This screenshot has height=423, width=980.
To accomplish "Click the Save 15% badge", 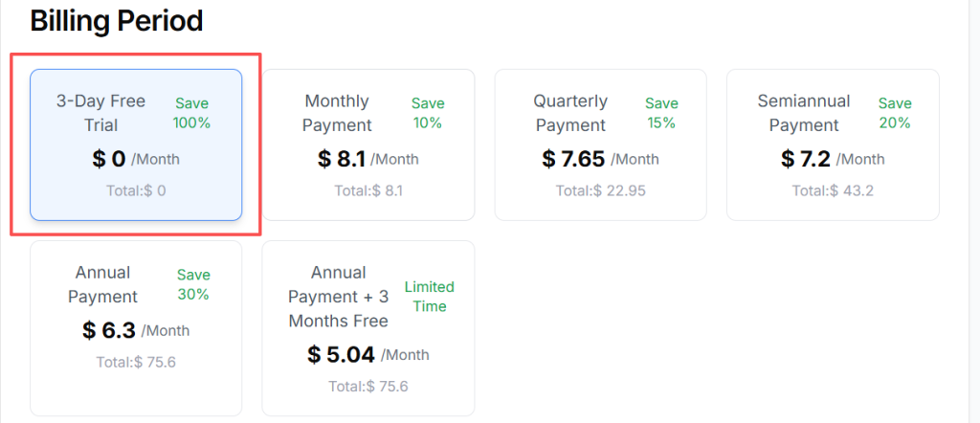I will tap(661, 113).
